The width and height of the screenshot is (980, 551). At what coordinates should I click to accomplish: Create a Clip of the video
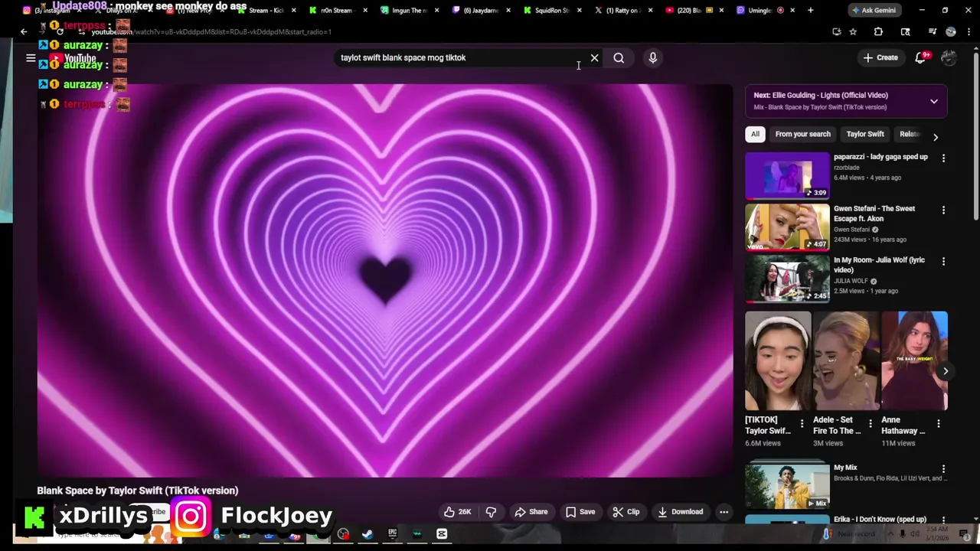626,512
